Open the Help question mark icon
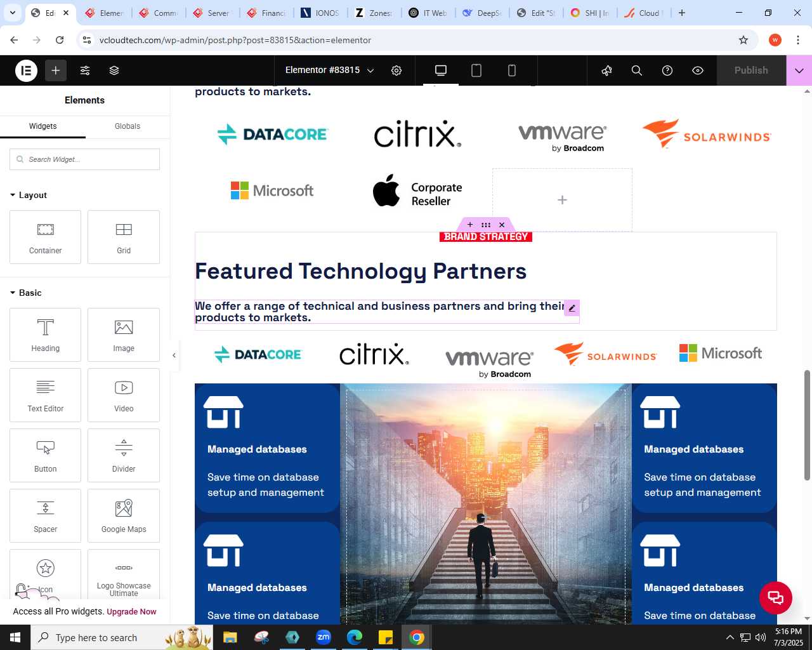This screenshot has width=812, height=650. [667, 70]
